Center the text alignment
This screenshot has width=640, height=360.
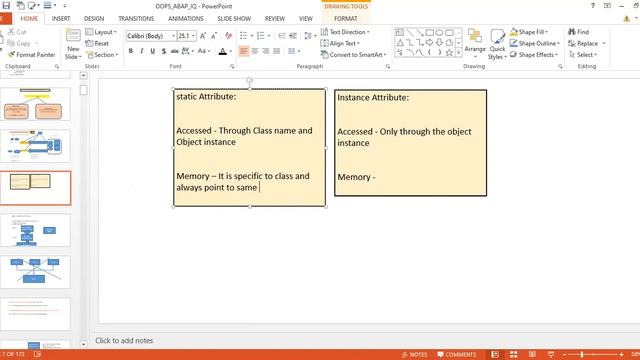pyautogui.click(x=255, y=51)
